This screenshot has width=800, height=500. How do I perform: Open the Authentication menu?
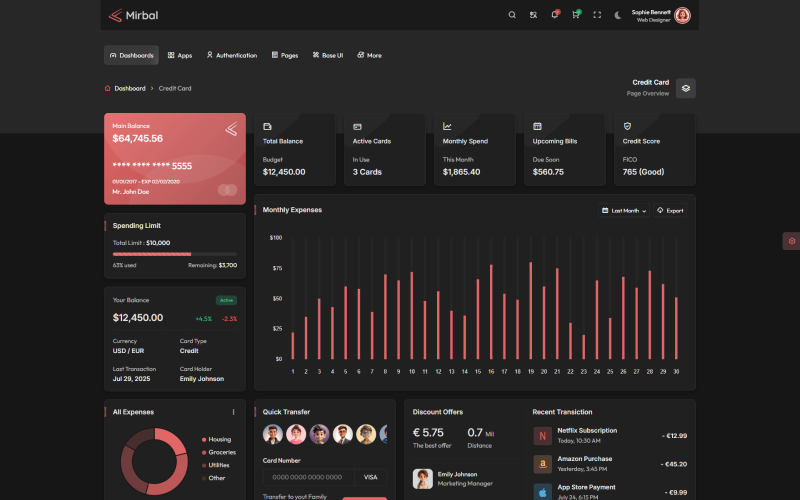pyautogui.click(x=231, y=55)
